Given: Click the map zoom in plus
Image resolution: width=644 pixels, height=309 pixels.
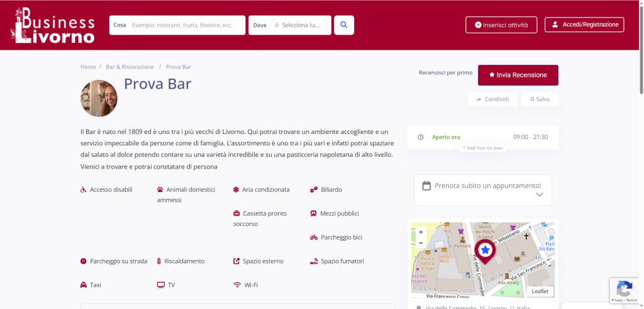Looking at the screenshot, I should tap(421, 232).
